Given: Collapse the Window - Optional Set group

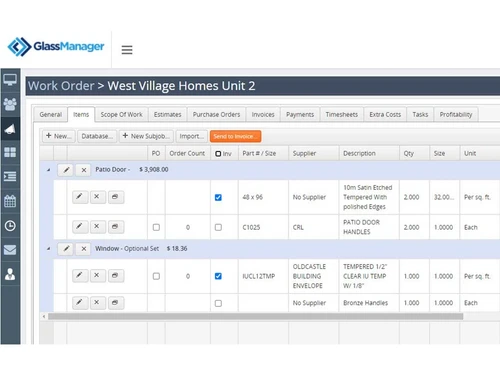Looking at the screenshot, I should [x=49, y=249].
